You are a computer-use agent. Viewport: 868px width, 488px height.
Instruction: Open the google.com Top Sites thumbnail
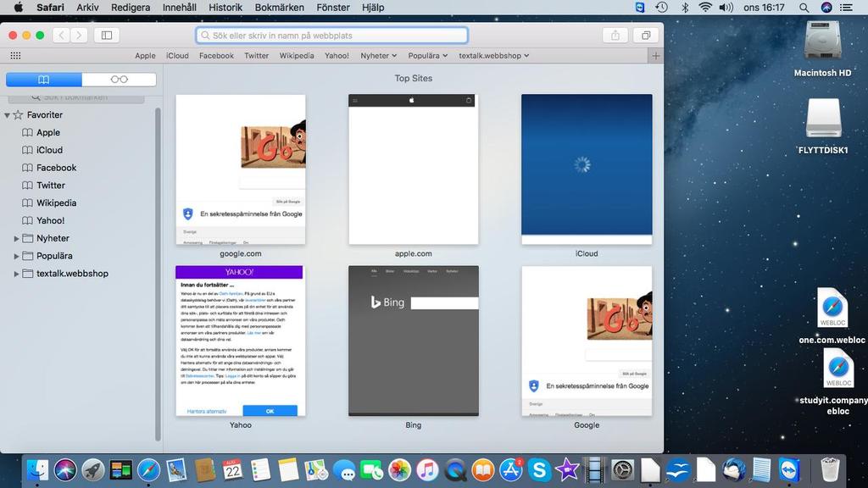[x=240, y=169]
